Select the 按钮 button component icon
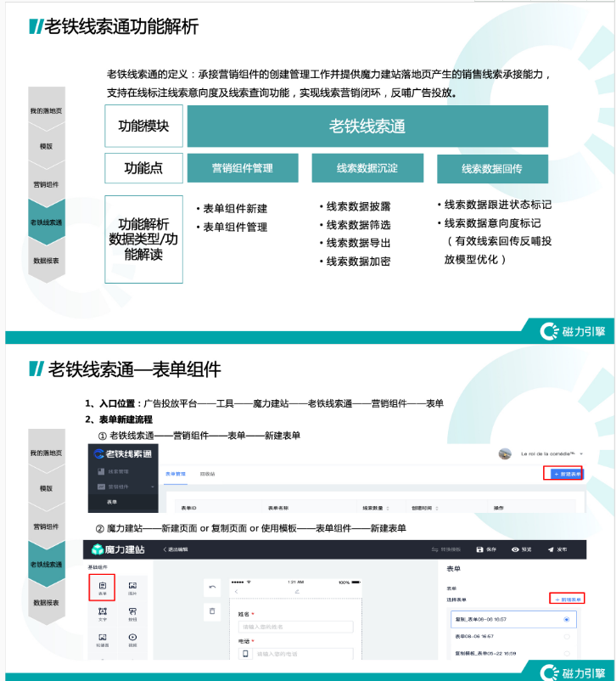The height and width of the screenshot is (681, 616). point(132,611)
